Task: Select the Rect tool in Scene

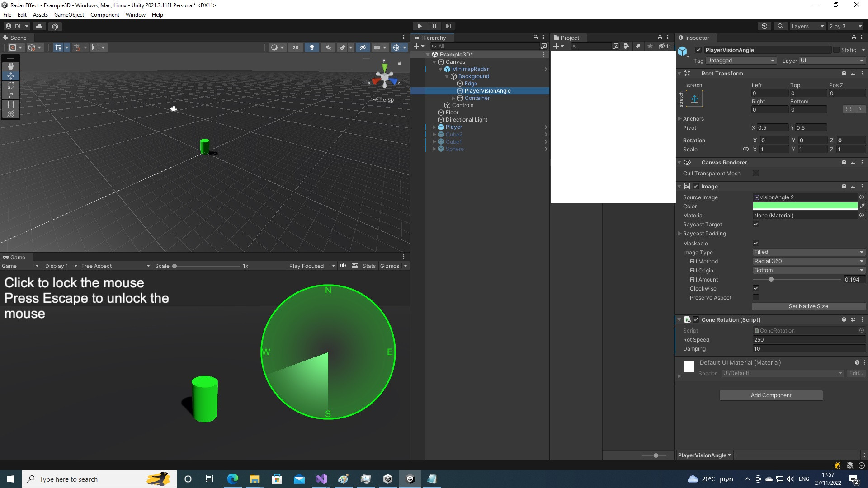Action: 11,104
